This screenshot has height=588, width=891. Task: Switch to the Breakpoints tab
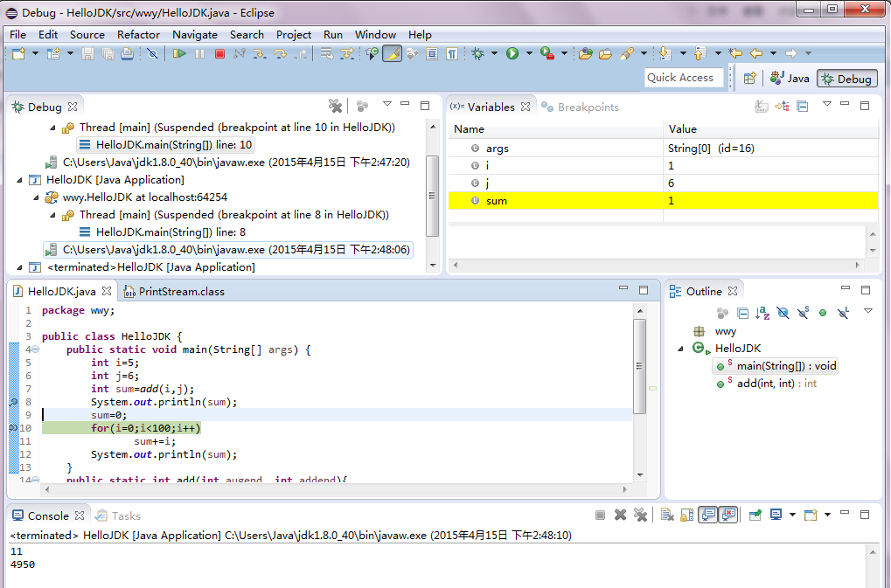581,107
